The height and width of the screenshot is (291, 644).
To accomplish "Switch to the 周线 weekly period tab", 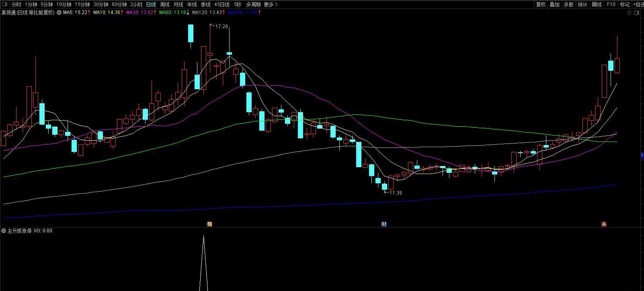I will (x=165, y=4).
